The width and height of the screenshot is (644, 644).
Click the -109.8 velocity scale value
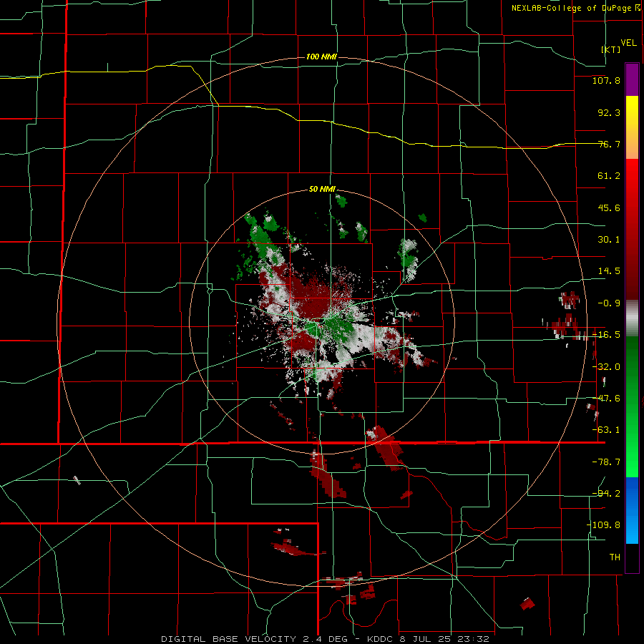pyautogui.click(x=604, y=525)
